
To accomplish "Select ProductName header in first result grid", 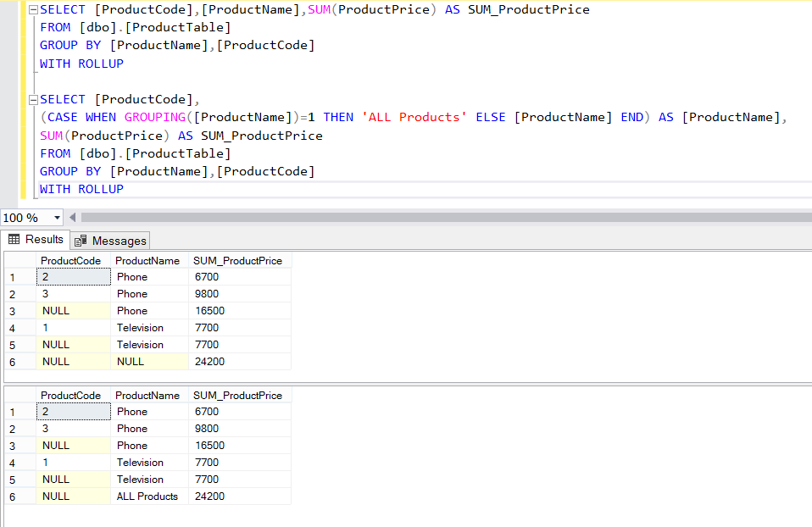I will [x=149, y=260].
